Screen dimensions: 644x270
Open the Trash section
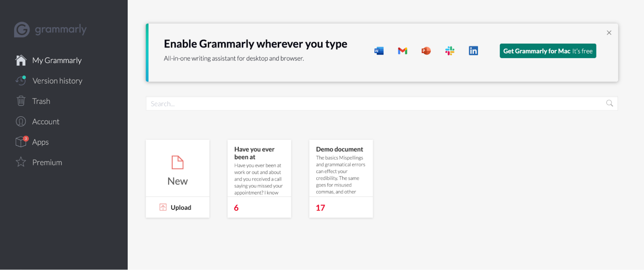coord(41,101)
